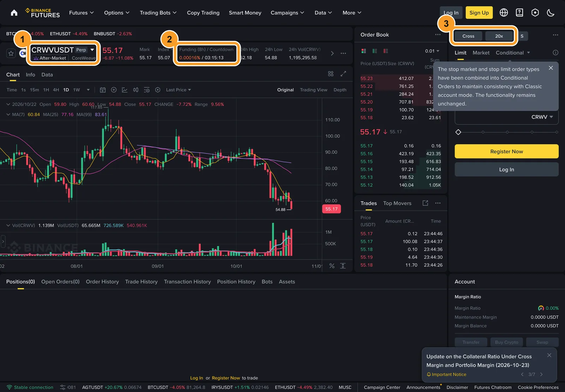This screenshot has width=565, height=392.
Task: Click Log In button below Register Now
Action: pyautogui.click(x=506, y=170)
